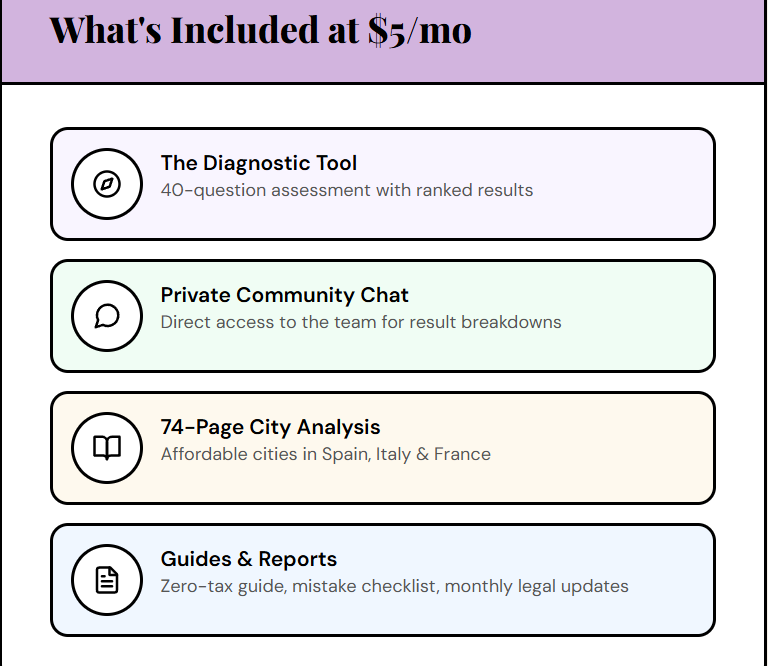The width and height of the screenshot is (768, 666).
Task: Click the document icon beside Guides & Reports
Action: (107, 580)
